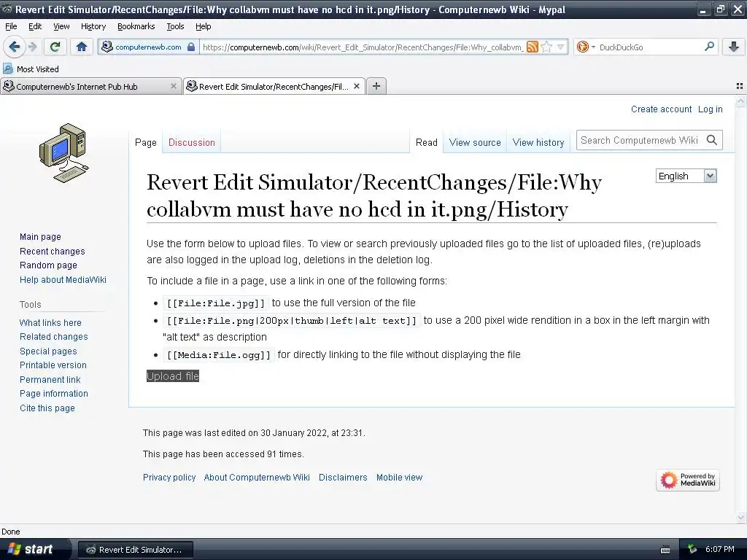
Task: Reload the page with the refresh icon
Action: coord(55,47)
